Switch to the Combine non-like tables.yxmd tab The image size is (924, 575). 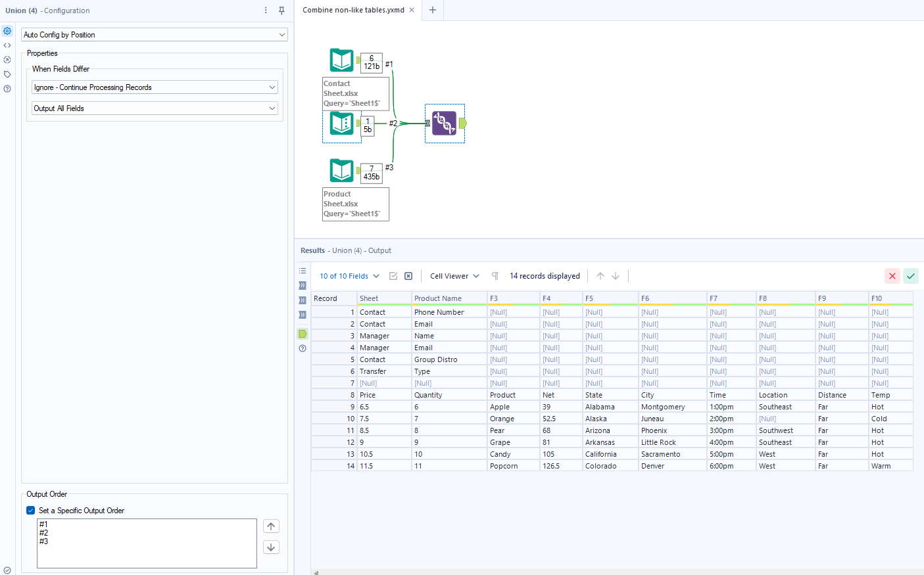point(353,11)
